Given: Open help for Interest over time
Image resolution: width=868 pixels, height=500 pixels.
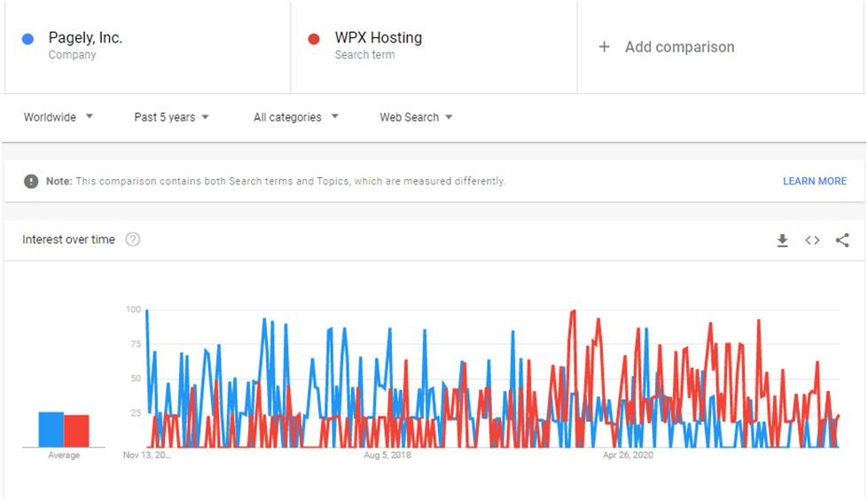Looking at the screenshot, I should (x=132, y=239).
